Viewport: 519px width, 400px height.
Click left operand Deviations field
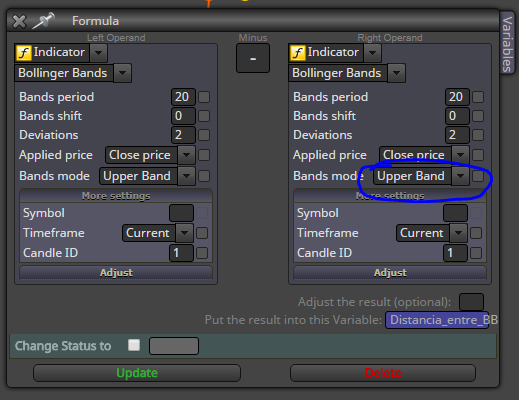(183, 135)
